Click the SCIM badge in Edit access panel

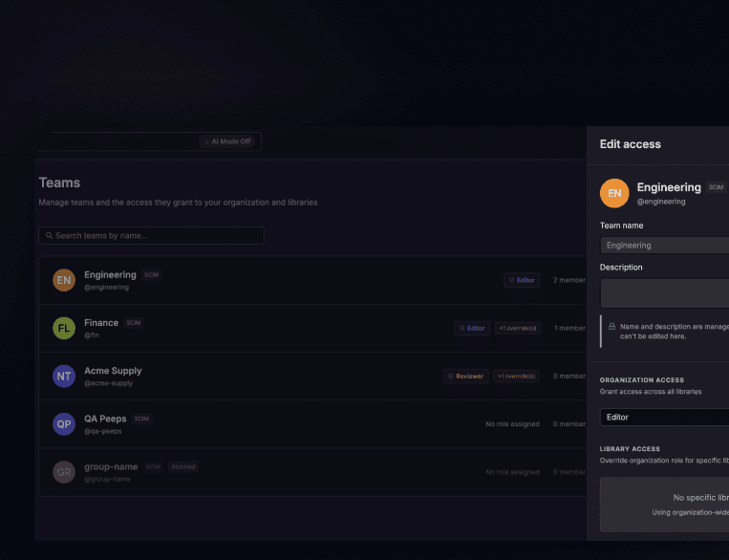[x=716, y=187]
